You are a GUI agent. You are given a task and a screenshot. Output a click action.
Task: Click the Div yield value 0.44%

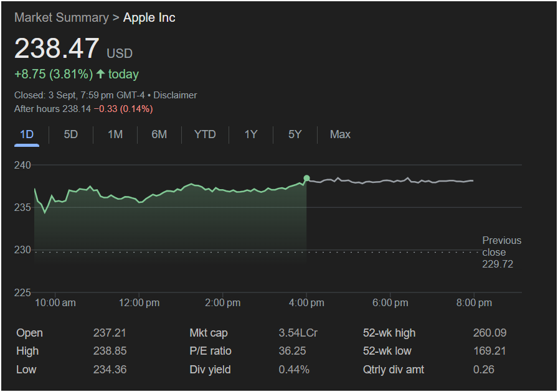(x=294, y=370)
